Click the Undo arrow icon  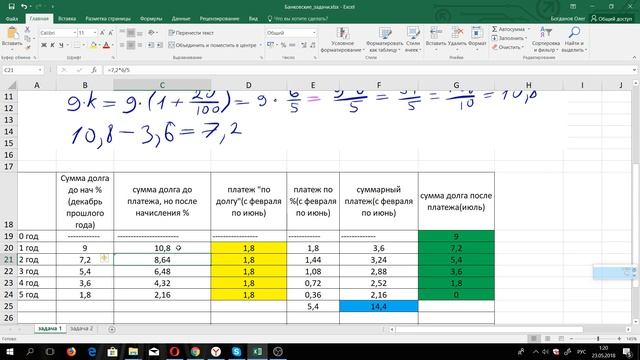[24, 7]
